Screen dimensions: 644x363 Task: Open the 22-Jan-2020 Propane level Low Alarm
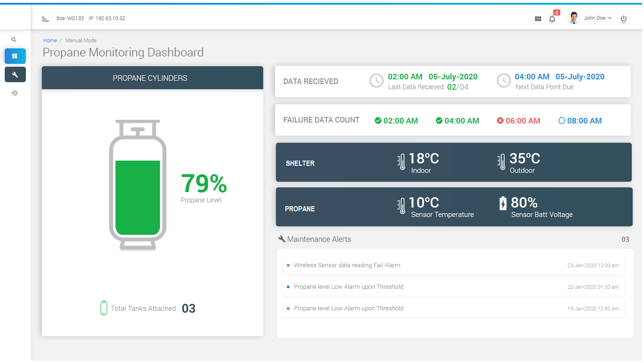pyautogui.click(x=348, y=287)
